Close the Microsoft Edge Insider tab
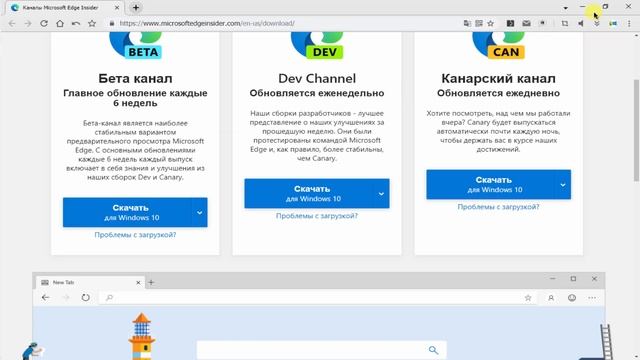The width and height of the screenshot is (640, 360). tap(117, 8)
